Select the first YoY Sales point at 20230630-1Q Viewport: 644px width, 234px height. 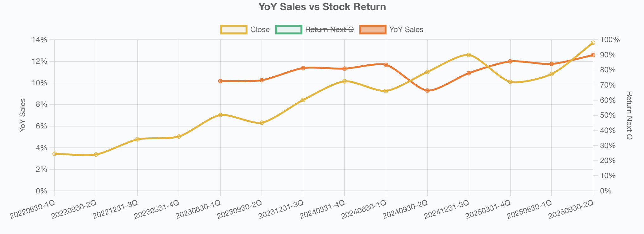[220, 81]
